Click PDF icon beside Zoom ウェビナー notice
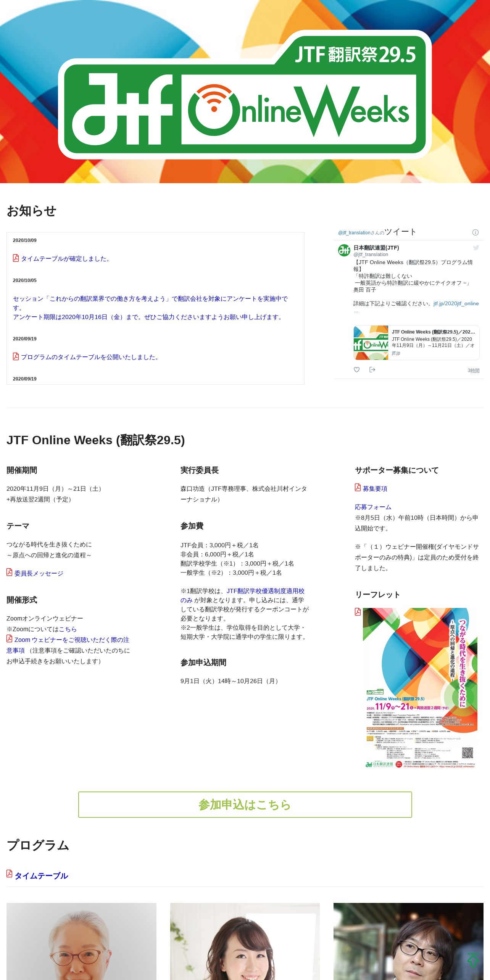The image size is (490, 980). coord(9,638)
